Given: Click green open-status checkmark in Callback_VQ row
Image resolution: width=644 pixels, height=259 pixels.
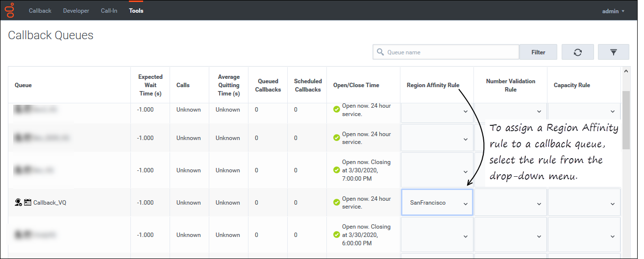Looking at the screenshot, I should (336, 202).
